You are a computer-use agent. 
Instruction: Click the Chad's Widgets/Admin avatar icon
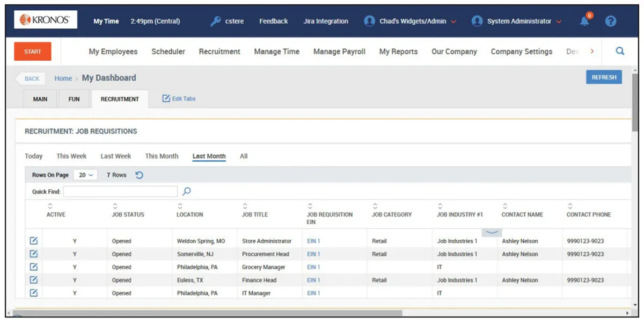pyautogui.click(x=369, y=21)
